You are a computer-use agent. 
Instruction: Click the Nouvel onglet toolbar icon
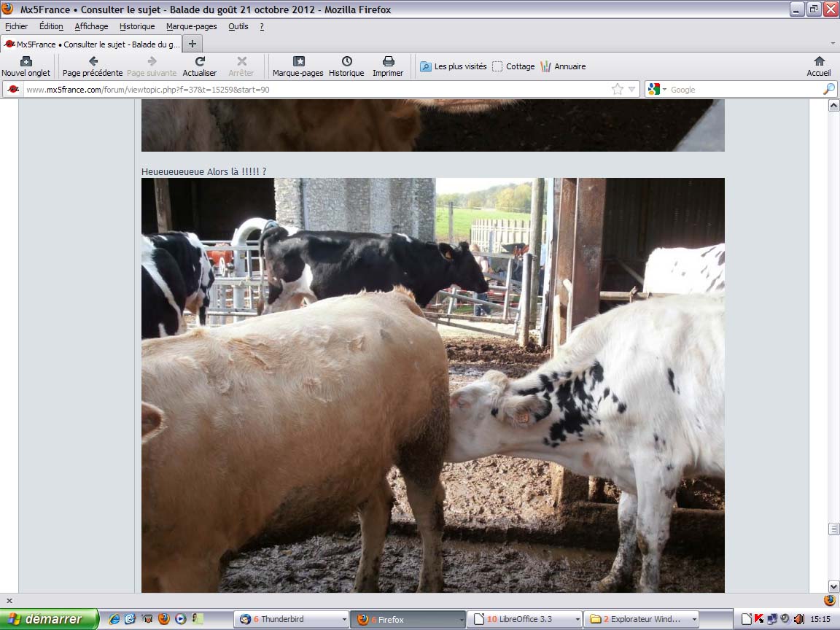coord(26,66)
